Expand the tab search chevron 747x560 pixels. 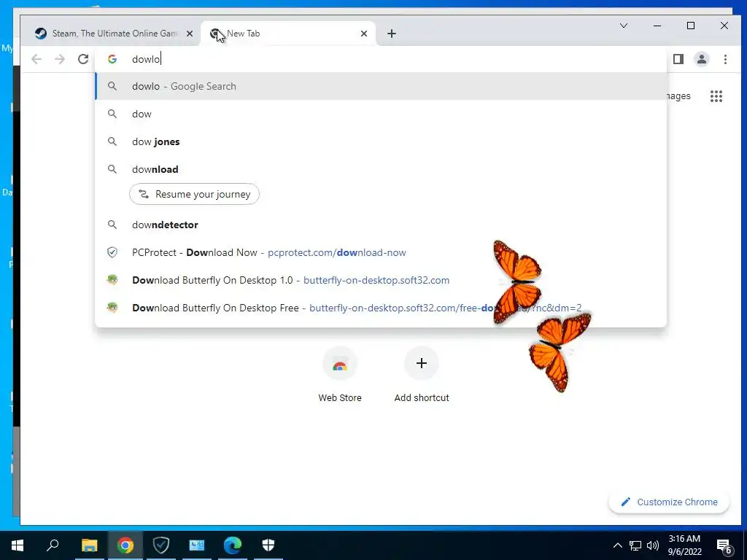click(x=623, y=26)
